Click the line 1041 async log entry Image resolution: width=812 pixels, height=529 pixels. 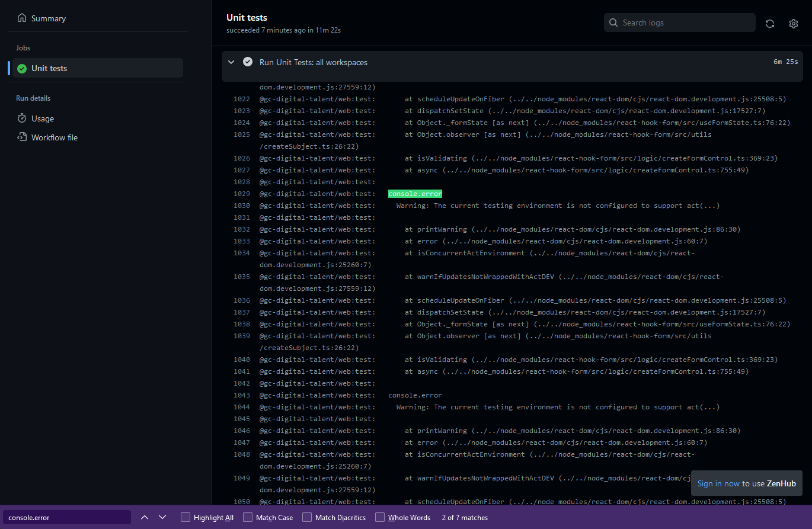click(x=577, y=371)
